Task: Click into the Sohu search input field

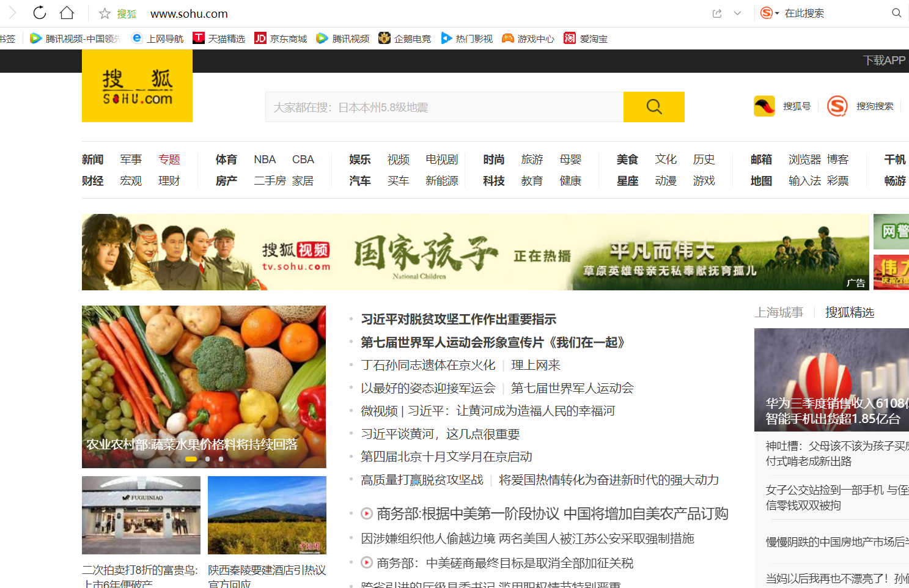Action: [x=444, y=107]
